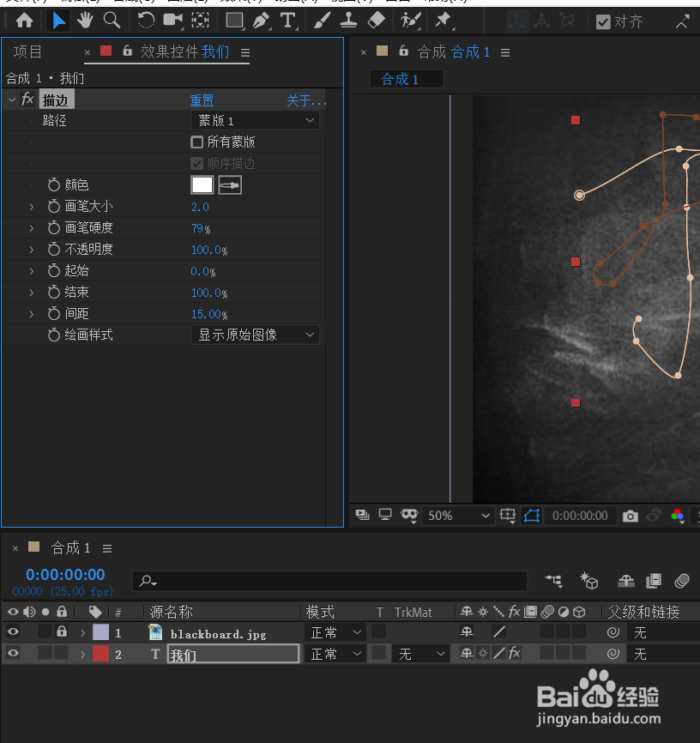Toggle shy layers hide icon in timeline
Screen dimensions: 700x743
tap(625, 581)
